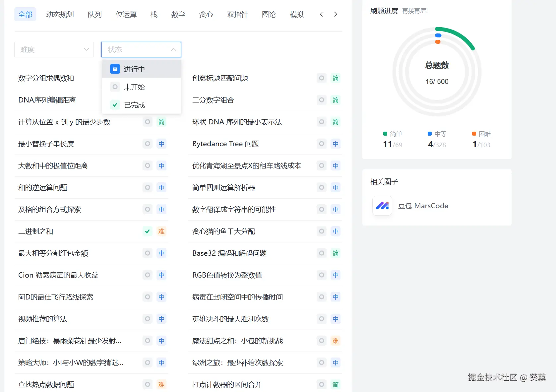Viewport: 556px width, 392px height.
Task: Click the green checkmark beside 二进制之和
Action: click(x=147, y=231)
